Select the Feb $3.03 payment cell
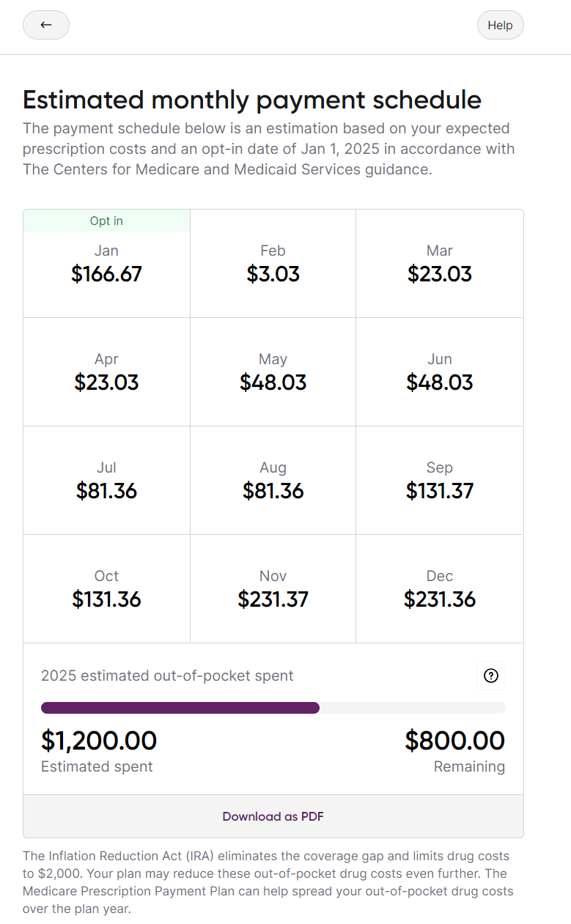 coord(273,264)
